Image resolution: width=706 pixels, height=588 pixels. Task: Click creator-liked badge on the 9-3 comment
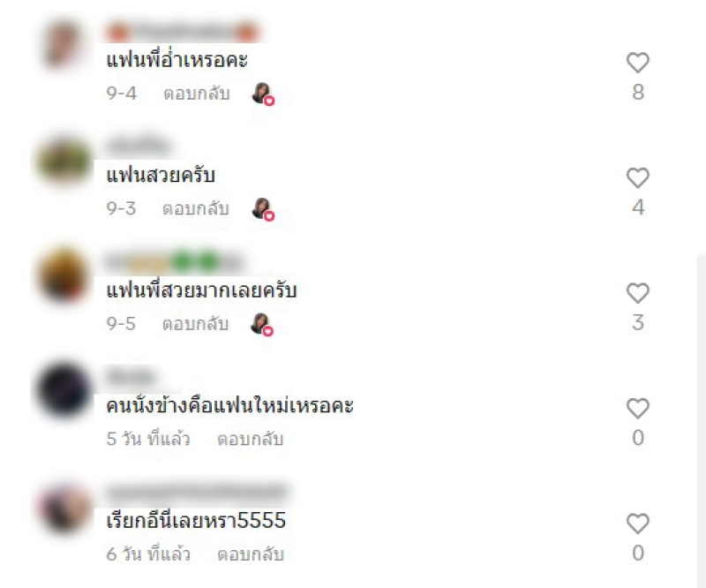pos(263,209)
